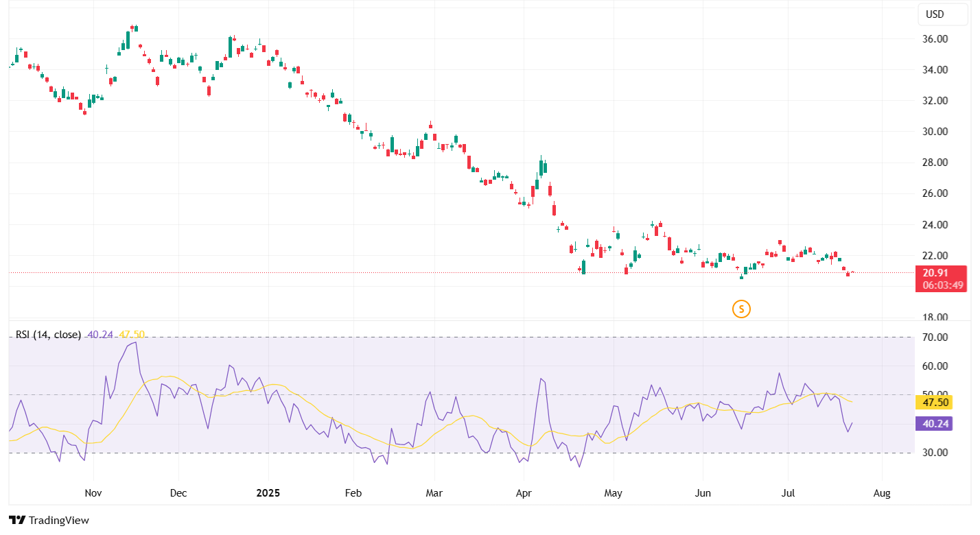Viewport: 980px width, 535px height.
Task: Select the orange S sell marker on chart
Action: [741, 309]
